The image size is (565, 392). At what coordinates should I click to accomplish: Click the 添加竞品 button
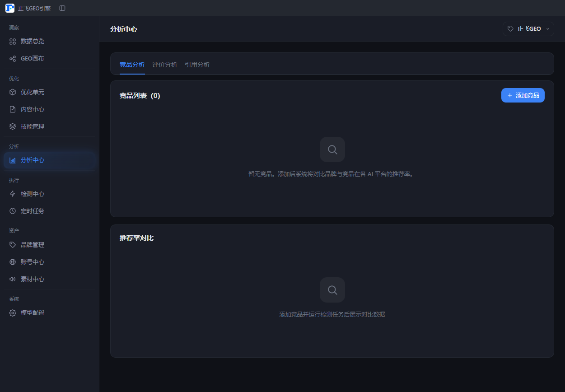click(523, 95)
